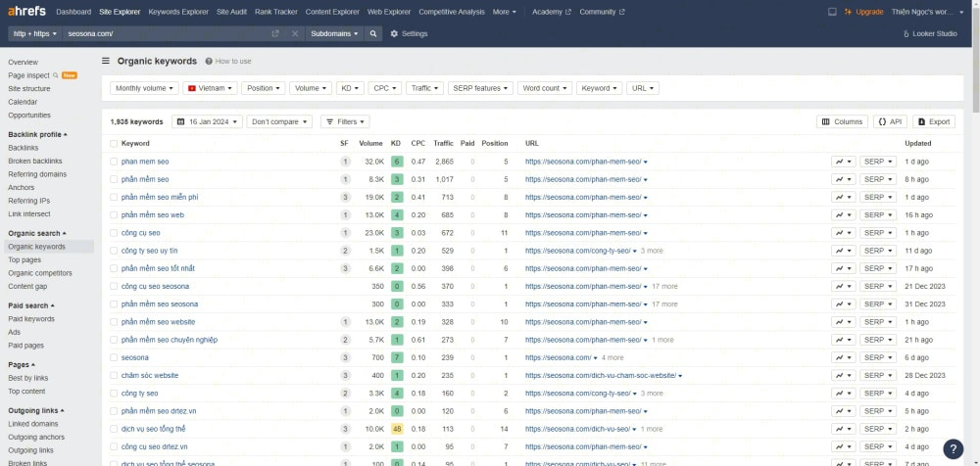Collapse the Backlink profile section
Screen dimensions: 980x466
pyautogui.click(x=37, y=134)
